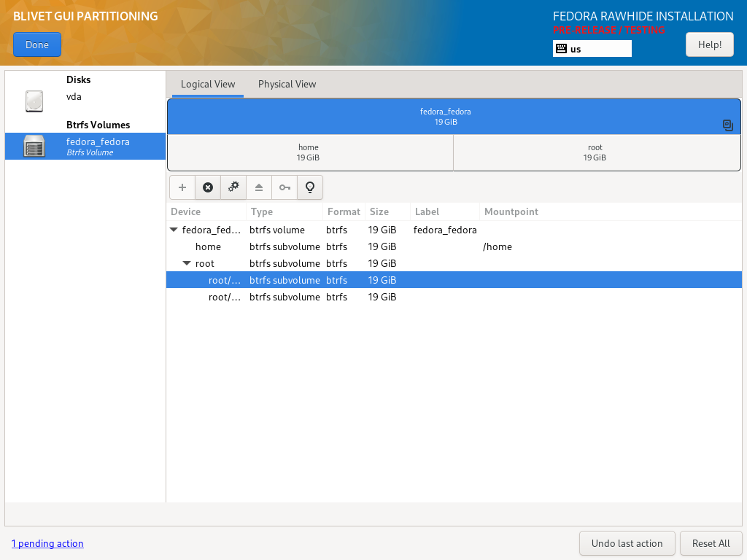This screenshot has width=747, height=560.
Task: Click the lightbulb info icon
Action: (x=310, y=187)
